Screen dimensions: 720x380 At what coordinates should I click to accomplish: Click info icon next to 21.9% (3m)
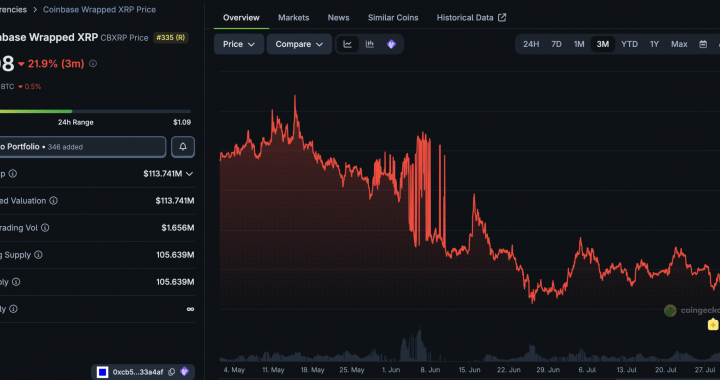pos(93,64)
